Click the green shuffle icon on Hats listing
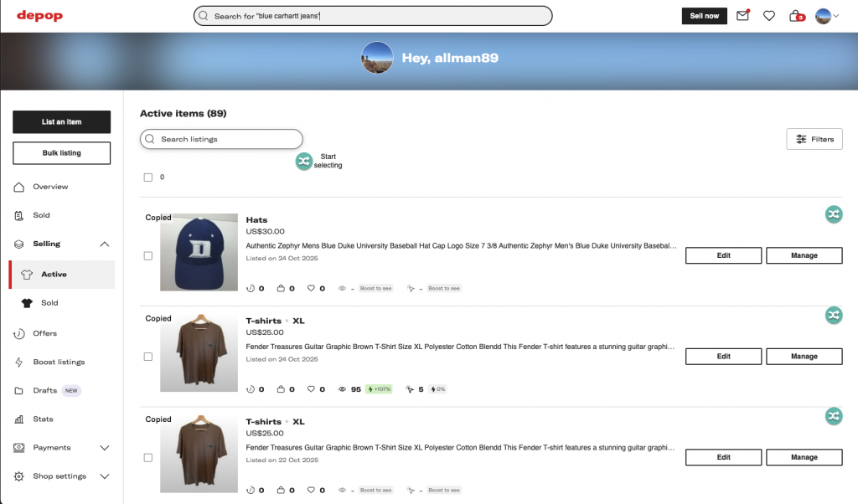Viewport: 858px width, 504px height. point(833,214)
